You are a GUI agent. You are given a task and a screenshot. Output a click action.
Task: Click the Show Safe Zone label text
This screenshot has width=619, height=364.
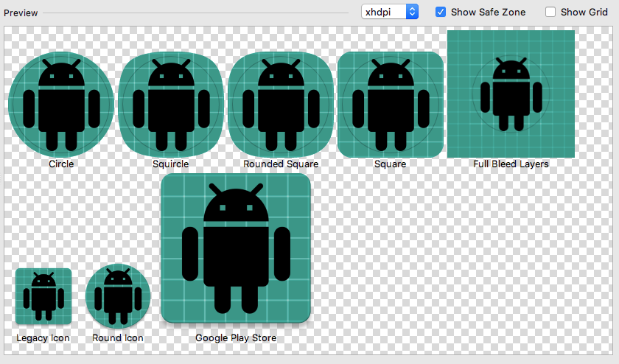tap(488, 13)
